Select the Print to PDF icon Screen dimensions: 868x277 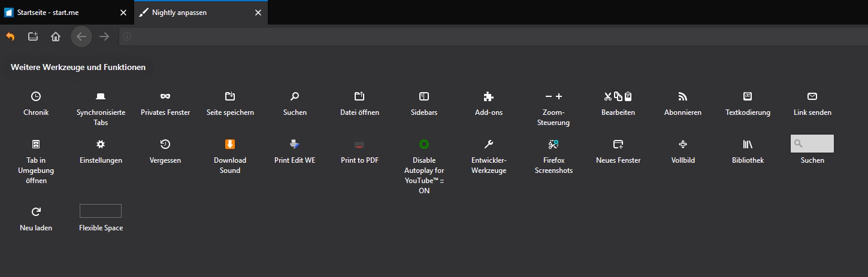[x=359, y=144]
